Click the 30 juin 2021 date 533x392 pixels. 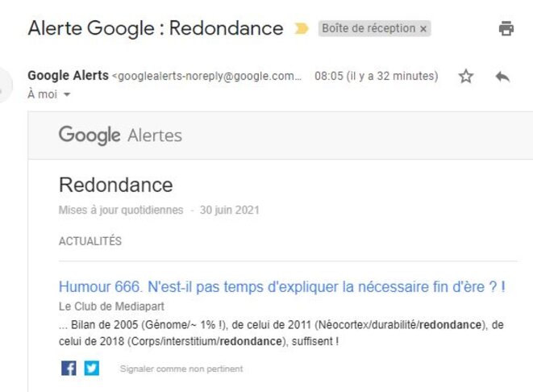tap(230, 210)
